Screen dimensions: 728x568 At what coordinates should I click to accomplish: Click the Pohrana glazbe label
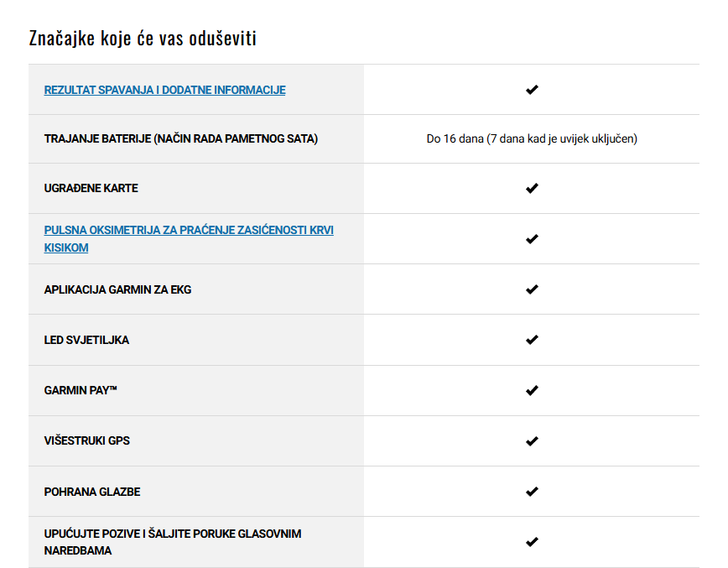[x=92, y=492]
